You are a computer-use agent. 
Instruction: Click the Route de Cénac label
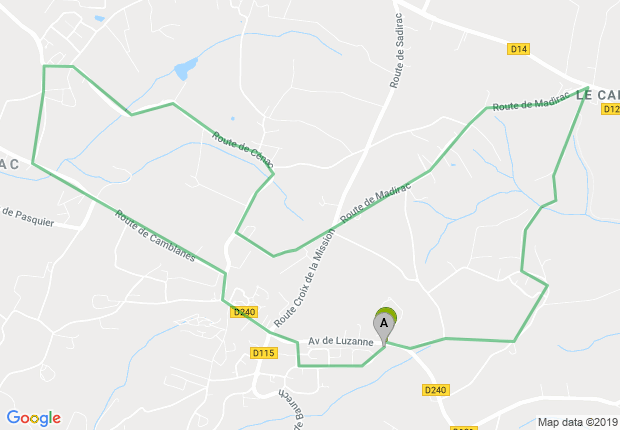[243, 150]
